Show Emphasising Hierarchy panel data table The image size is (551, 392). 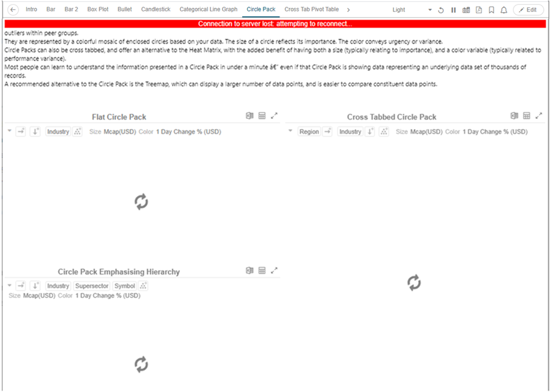point(262,270)
